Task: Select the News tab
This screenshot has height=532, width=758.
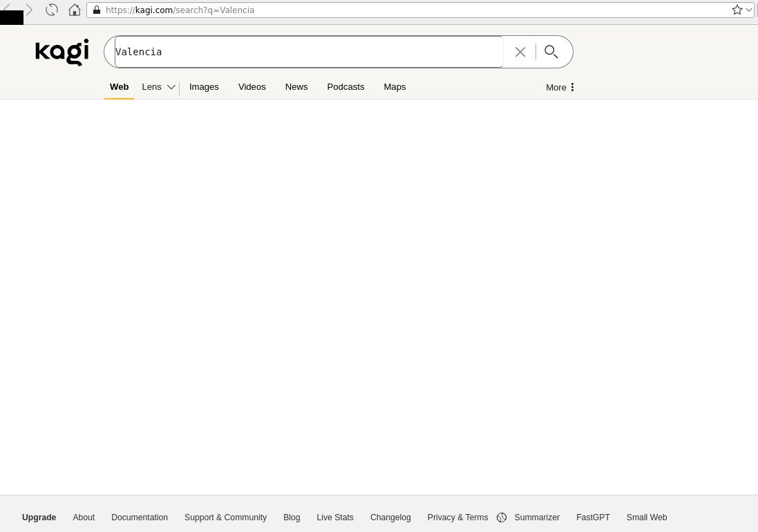Action: 296,87
